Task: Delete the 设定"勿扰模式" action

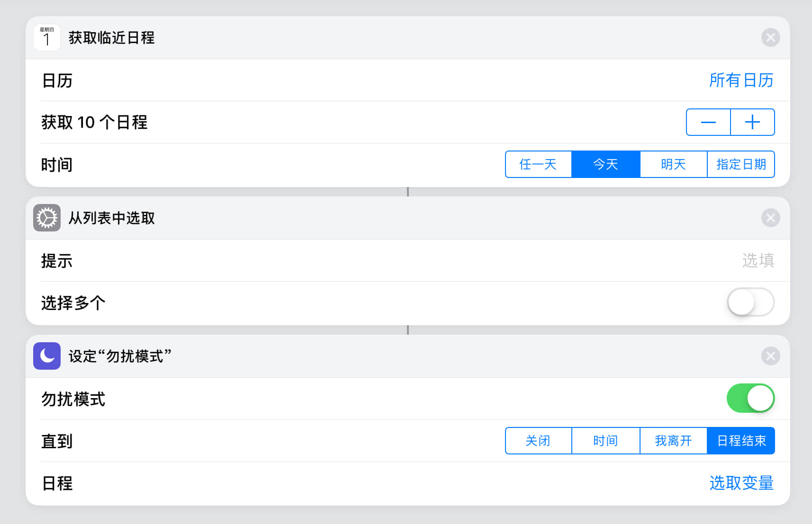Action: 770,356
